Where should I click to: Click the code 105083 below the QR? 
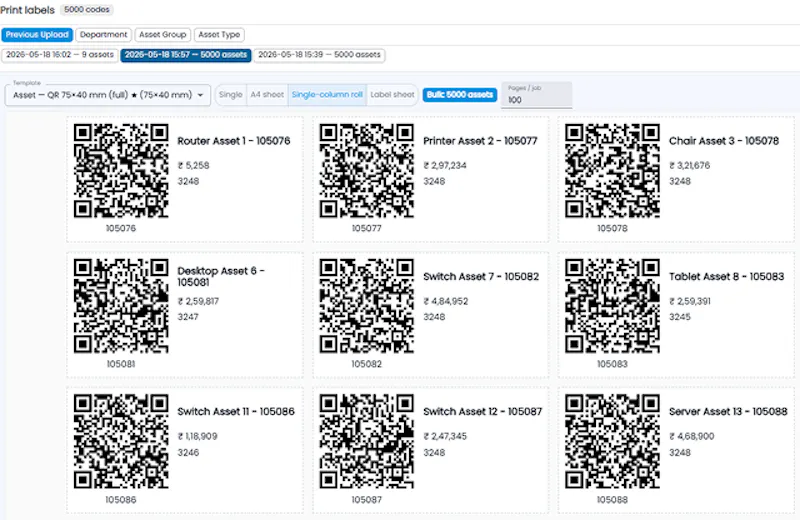click(612, 364)
